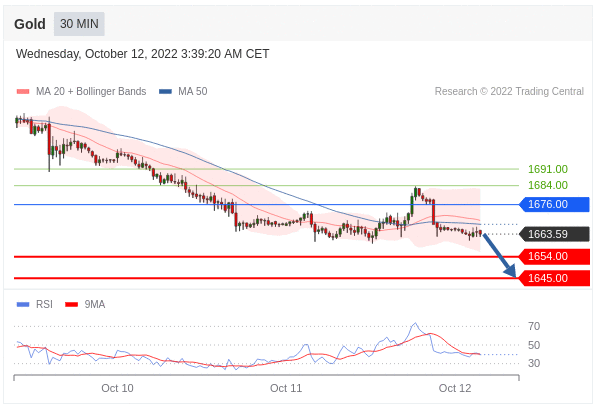The height and width of the screenshot is (408, 597).
Task: Click the red 1645.00 target price tag
Action: point(554,278)
